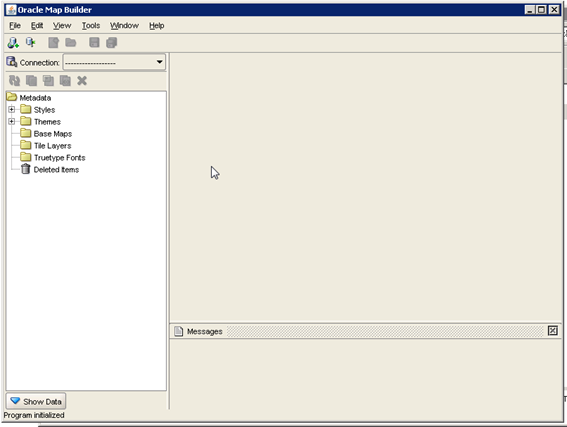Click the Messages panel title
This screenshot has height=427, width=567.
point(204,332)
